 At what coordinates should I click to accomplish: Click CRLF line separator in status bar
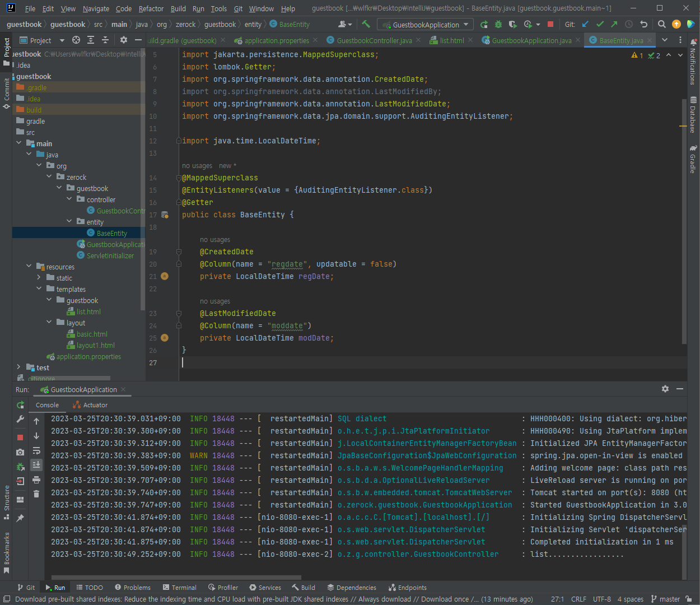pyautogui.click(x=578, y=599)
